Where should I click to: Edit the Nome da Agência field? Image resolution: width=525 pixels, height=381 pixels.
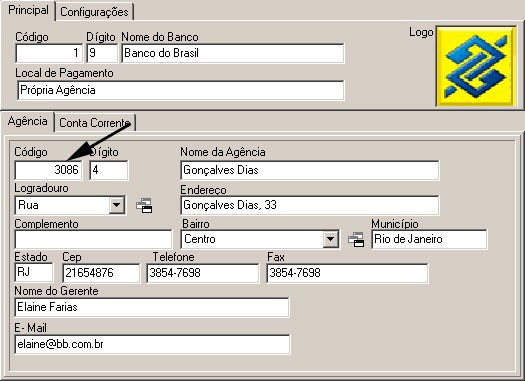[x=310, y=170]
